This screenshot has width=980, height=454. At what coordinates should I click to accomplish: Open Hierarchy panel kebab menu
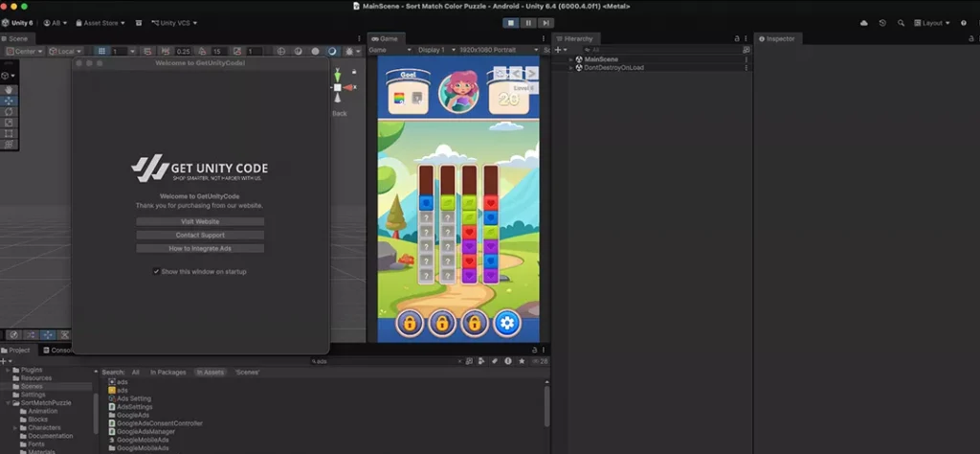746,38
